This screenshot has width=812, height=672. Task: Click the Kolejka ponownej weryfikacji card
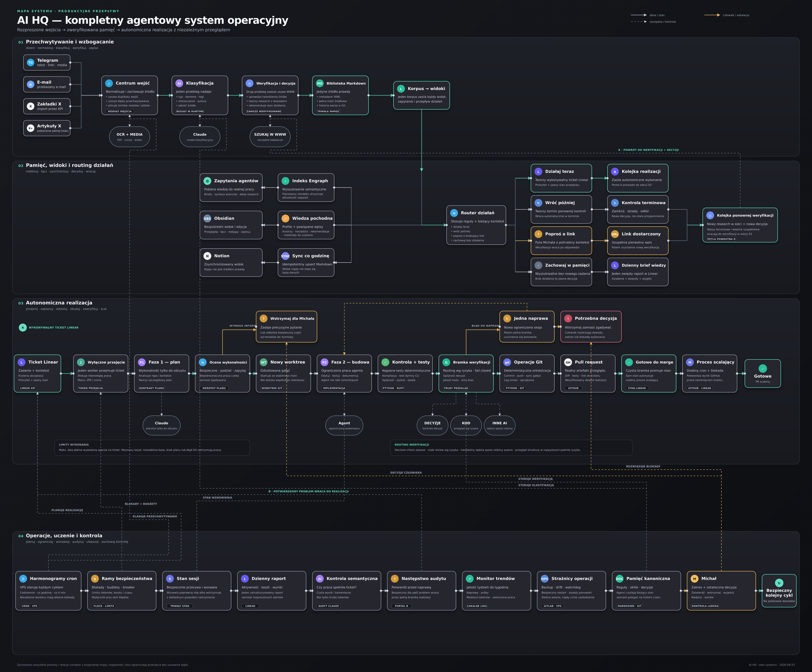click(740, 225)
